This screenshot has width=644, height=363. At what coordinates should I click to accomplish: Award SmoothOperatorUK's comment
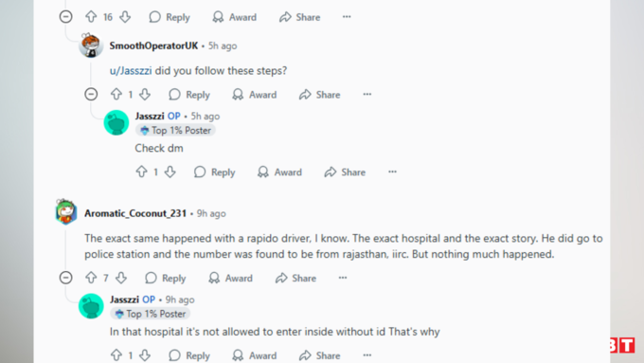click(255, 95)
